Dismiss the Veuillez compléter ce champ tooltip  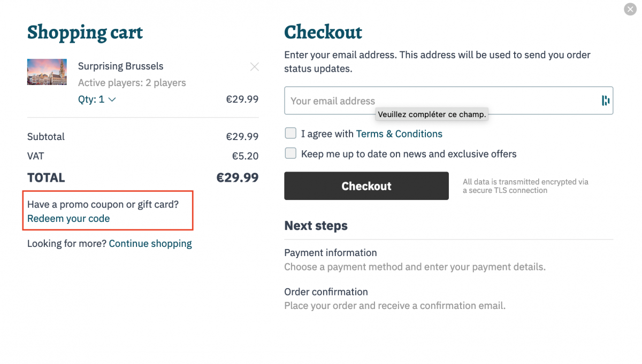click(x=432, y=114)
